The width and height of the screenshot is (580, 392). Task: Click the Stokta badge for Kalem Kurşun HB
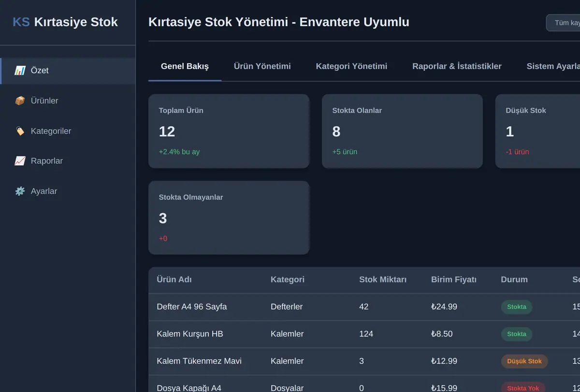[x=517, y=334]
